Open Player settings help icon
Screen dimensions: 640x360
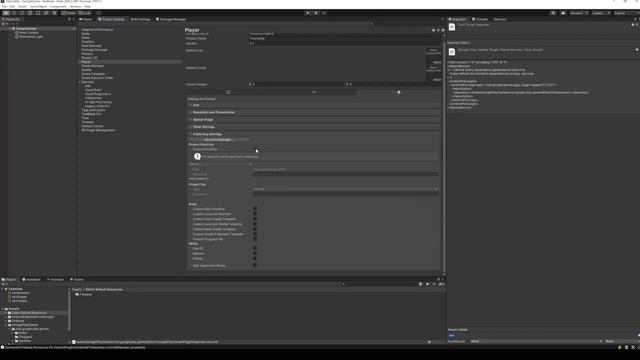point(433,30)
